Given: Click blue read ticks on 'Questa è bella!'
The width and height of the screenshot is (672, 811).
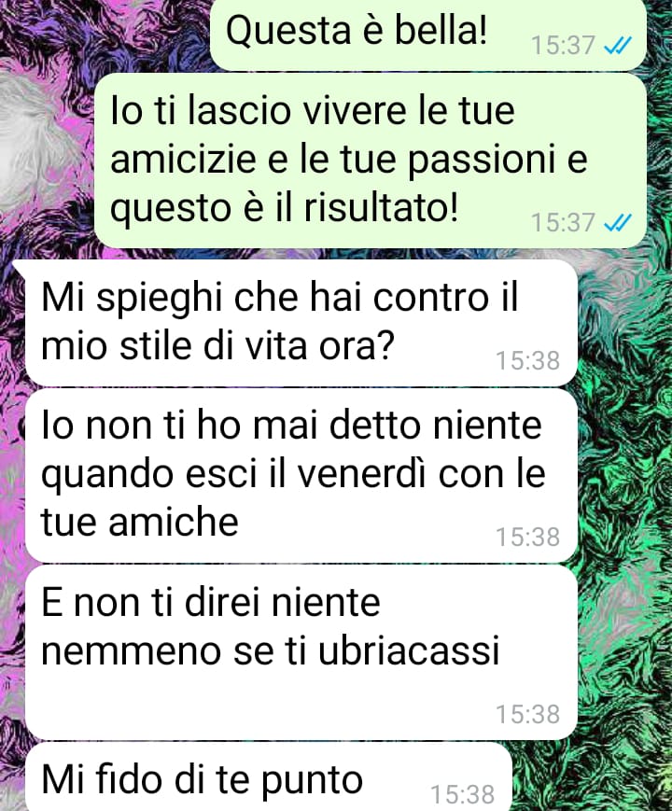Looking at the screenshot, I should pyautogui.click(x=618, y=46).
